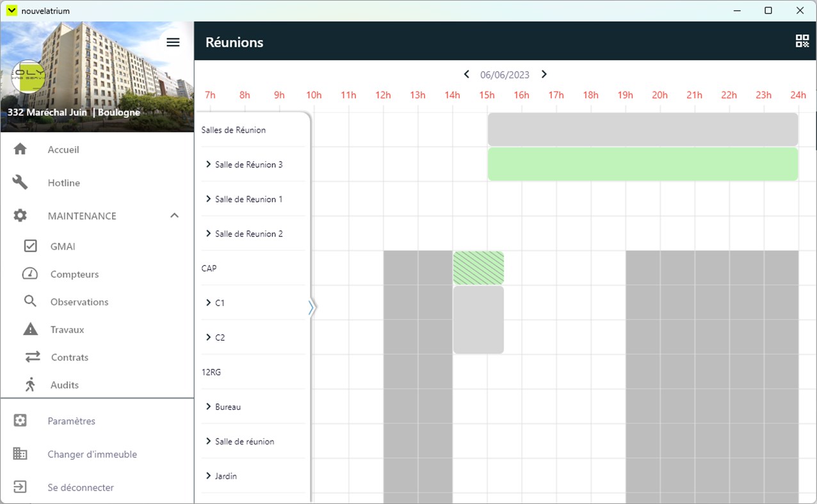Click the 19h hour header
The image size is (817, 504).
coord(625,95)
